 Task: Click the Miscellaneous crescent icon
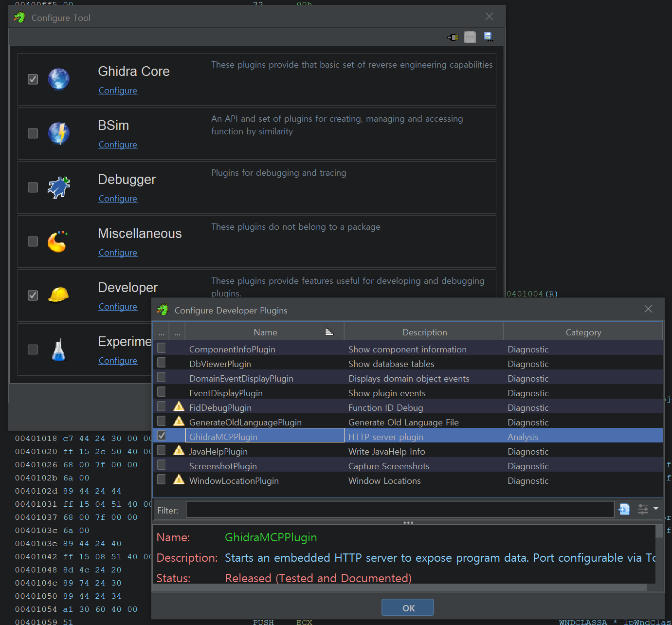[58, 241]
